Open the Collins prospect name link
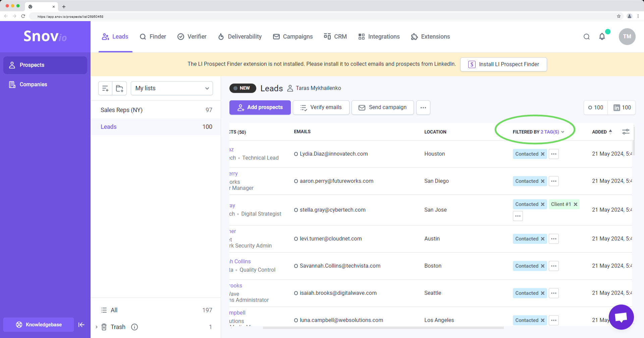Screen dimensions: 644x338 tap(240, 262)
